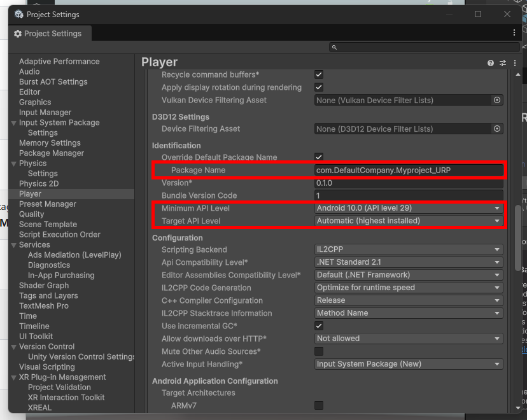Select Tags and Layers settings
This screenshot has width=527, height=420.
pyautogui.click(x=48, y=296)
